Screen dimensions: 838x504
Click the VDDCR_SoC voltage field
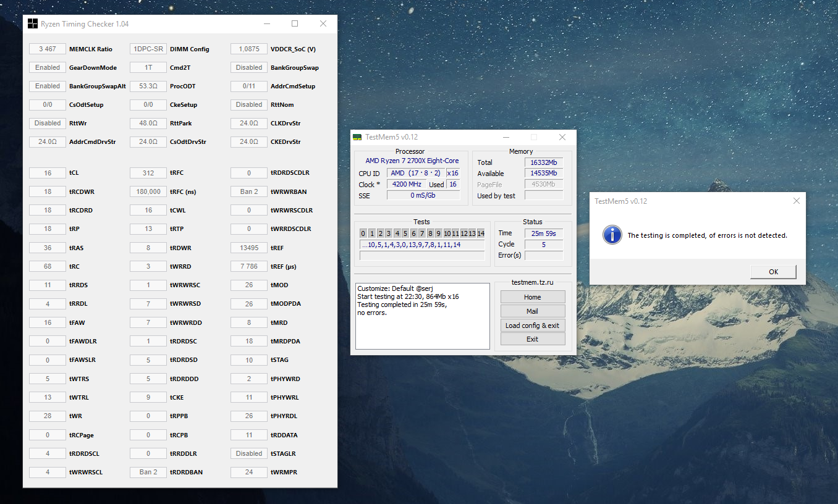249,49
